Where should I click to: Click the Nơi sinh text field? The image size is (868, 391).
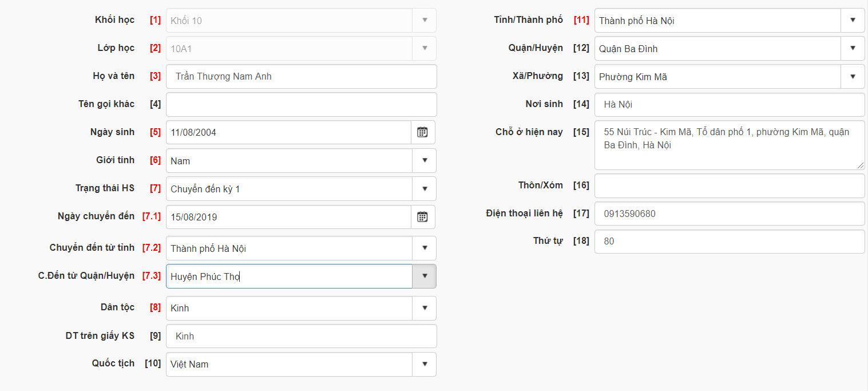click(x=730, y=105)
